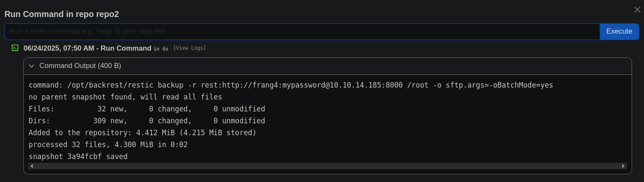Image resolution: width=644 pixels, height=182 pixels.
Task: Collapse the Command Output chevron
Action: 31,66
